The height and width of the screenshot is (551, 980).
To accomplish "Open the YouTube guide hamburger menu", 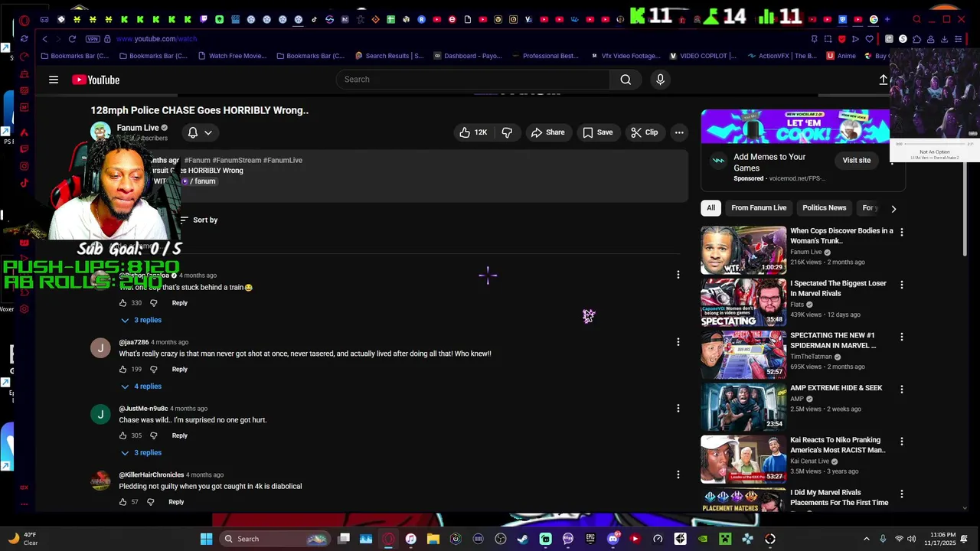I will (x=54, y=80).
